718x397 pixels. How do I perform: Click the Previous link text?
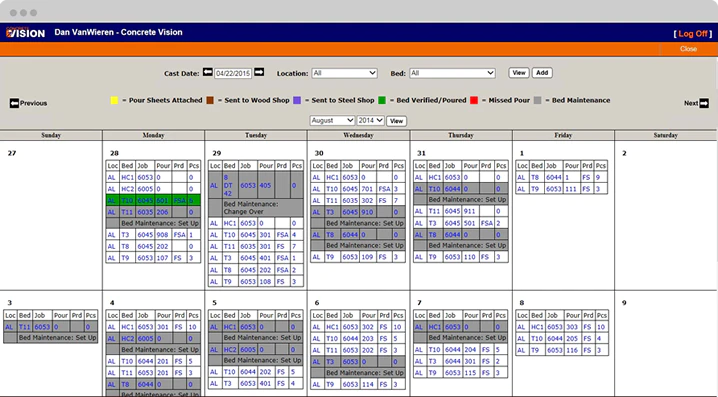point(33,103)
